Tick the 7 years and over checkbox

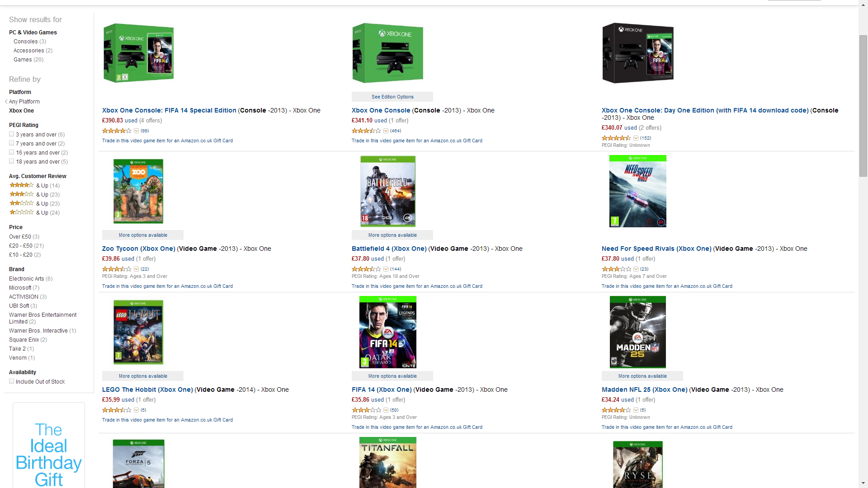coord(12,143)
